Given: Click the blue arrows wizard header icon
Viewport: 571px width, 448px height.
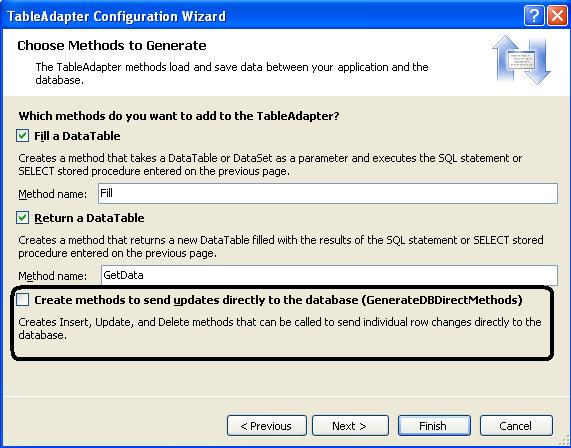Looking at the screenshot, I should [521, 60].
